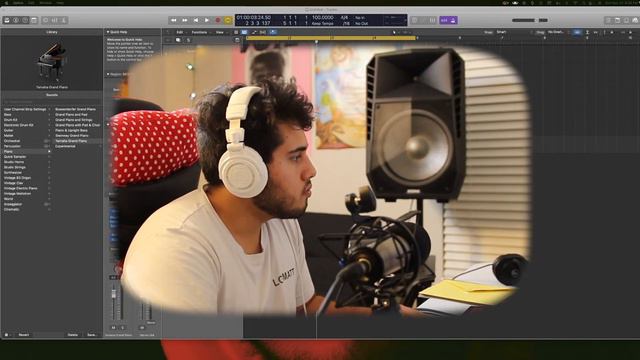This screenshot has height=360, width=640.
Task: Open the Editors scissors button
Action: pos(64,20)
